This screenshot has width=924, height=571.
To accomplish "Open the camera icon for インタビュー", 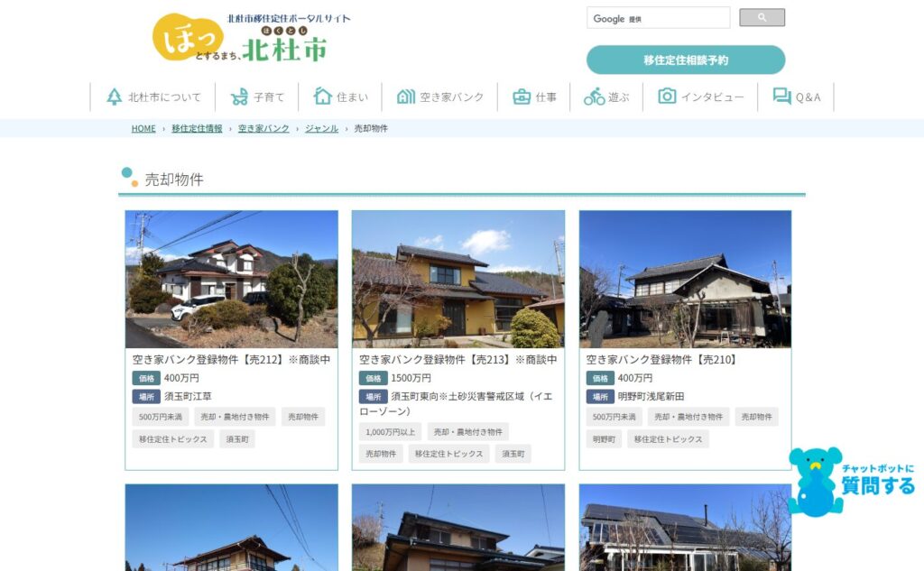I will 667,96.
